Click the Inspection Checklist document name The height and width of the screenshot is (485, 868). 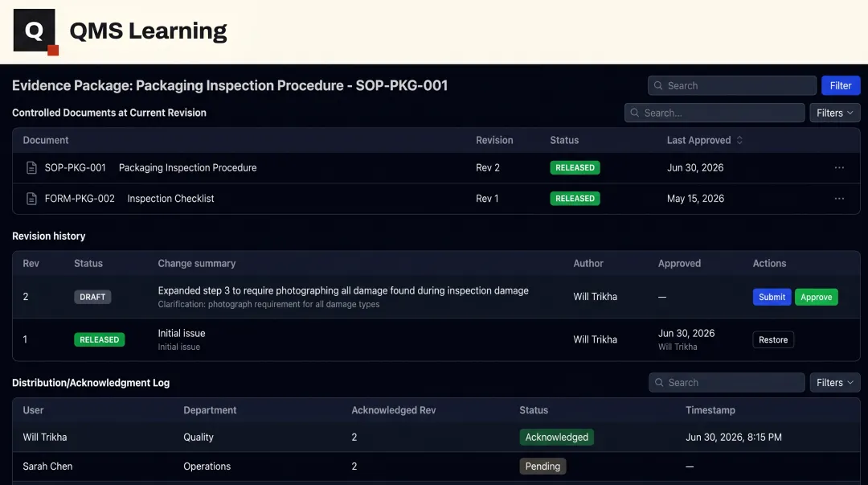pyautogui.click(x=170, y=199)
